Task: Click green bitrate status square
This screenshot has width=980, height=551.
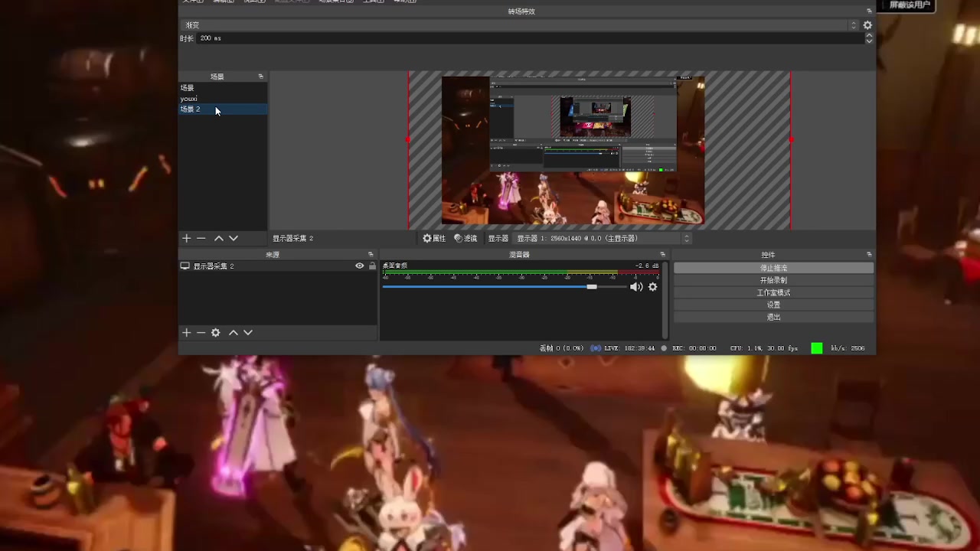Action: 817,348
